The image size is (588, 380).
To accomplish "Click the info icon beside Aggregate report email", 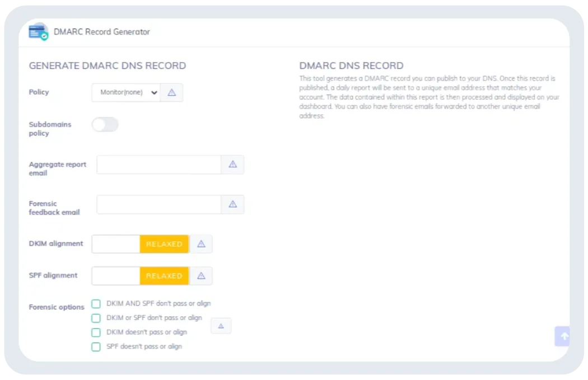I will click(x=232, y=165).
